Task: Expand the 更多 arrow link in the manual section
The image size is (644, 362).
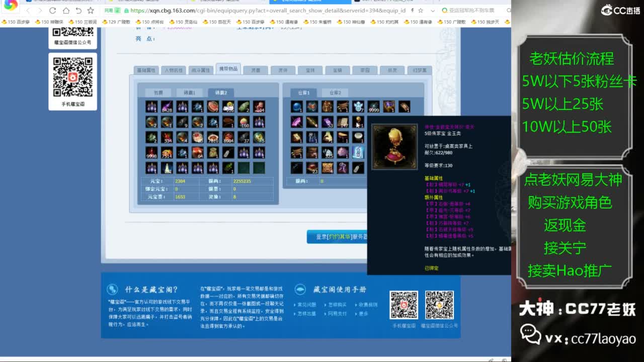Action: [363, 314]
